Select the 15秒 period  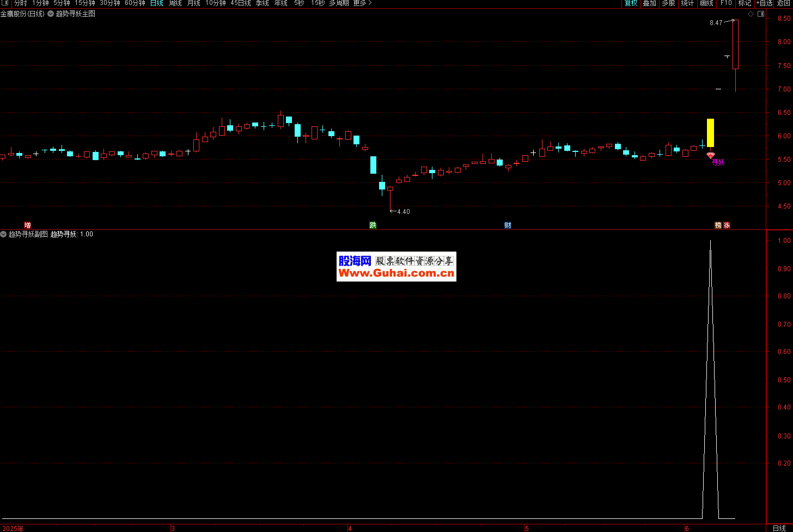pyautogui.click(x=318, y=3)
